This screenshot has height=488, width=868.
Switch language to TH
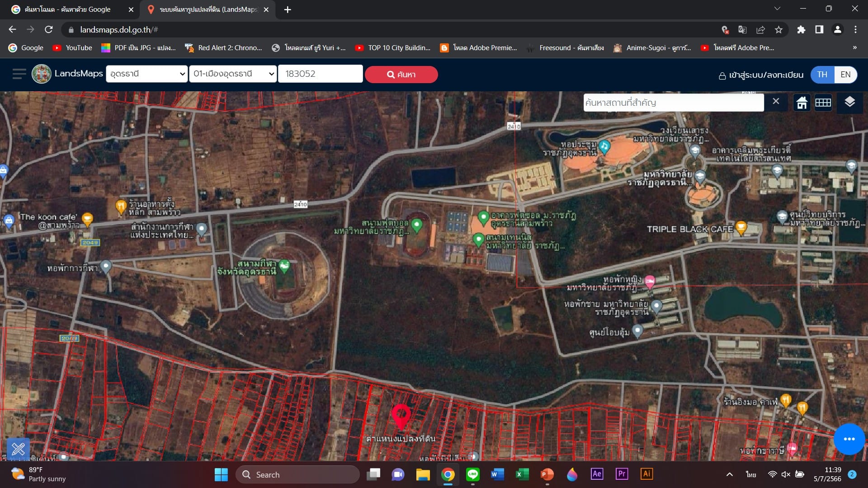[822, 75]
